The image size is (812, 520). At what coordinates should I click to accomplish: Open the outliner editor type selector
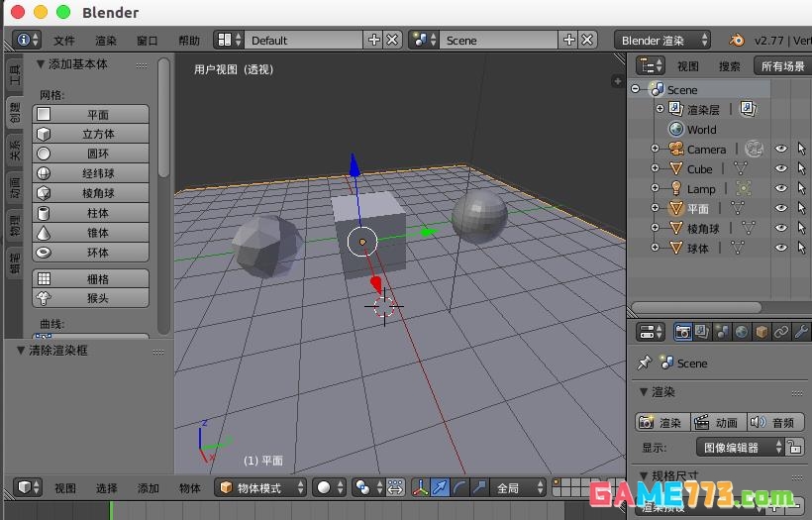[x=650, y=65]
